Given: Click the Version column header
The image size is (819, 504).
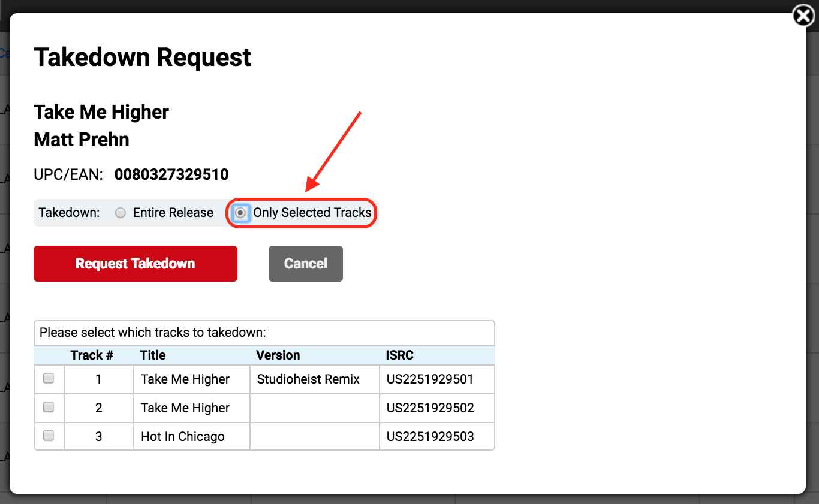Looking at the screenshot, I should pos(278,355).
